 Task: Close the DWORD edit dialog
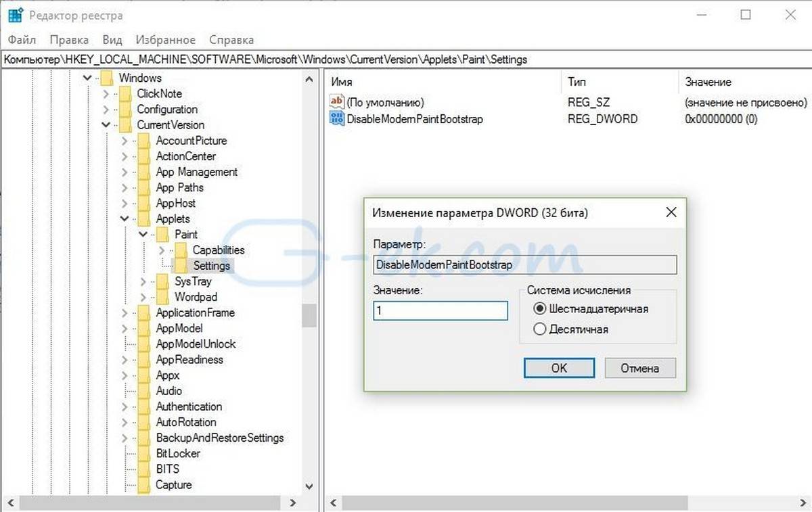pyautogui.click(x=671, y=212)
